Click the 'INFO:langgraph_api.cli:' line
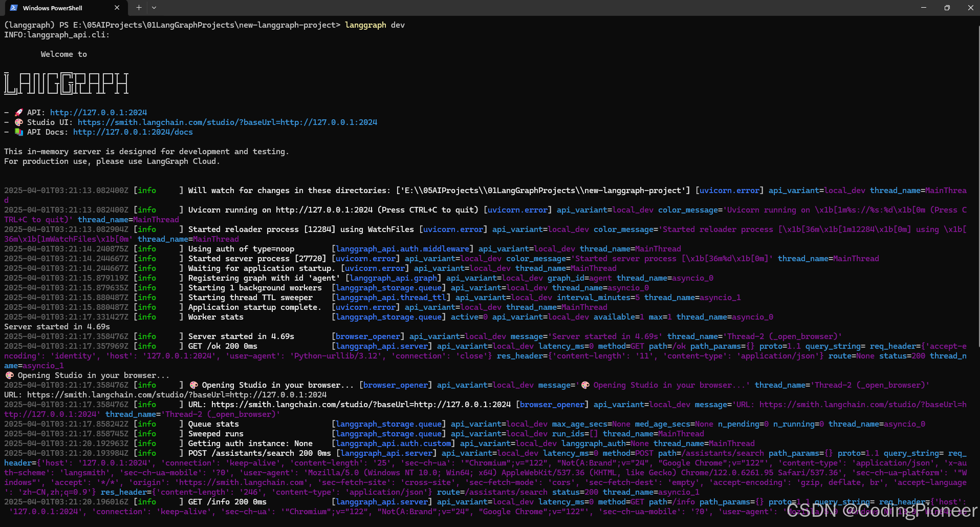Image resolution: width=980 pixels, height=527 pixels. (57, 35)
